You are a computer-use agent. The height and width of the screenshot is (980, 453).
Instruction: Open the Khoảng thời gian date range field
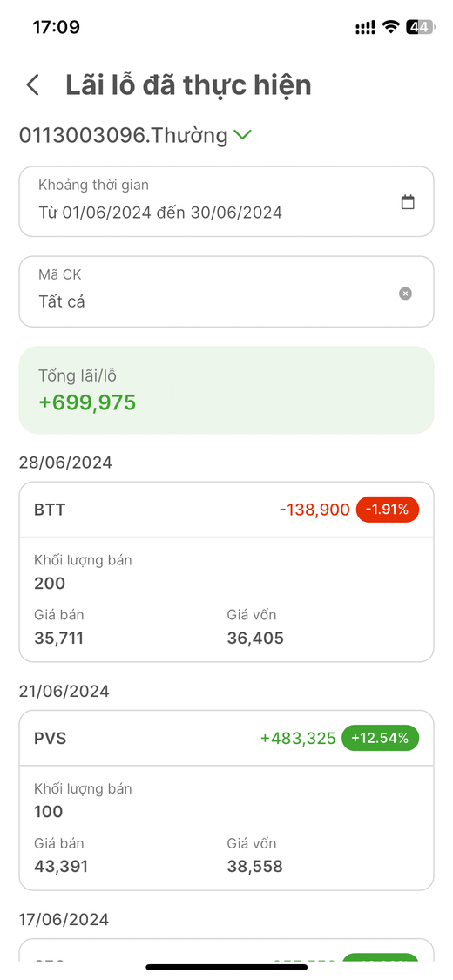tap(226, 201)
